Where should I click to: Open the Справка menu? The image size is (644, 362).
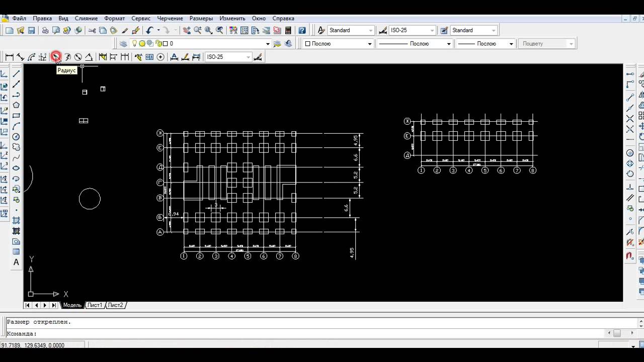tap(284, 18)
